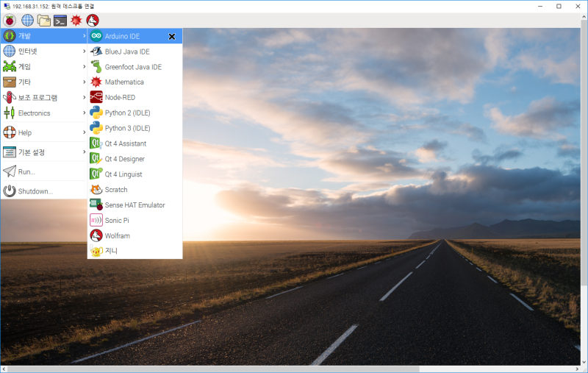Expand the 인터넷 submenu arrow

click(x=84, y=51)
